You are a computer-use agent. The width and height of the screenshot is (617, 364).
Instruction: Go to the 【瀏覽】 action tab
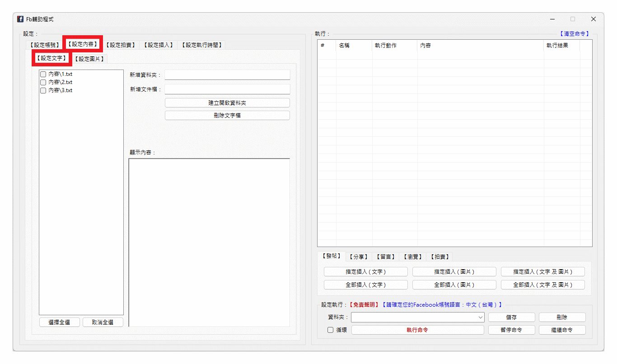[x=412, y=257]
